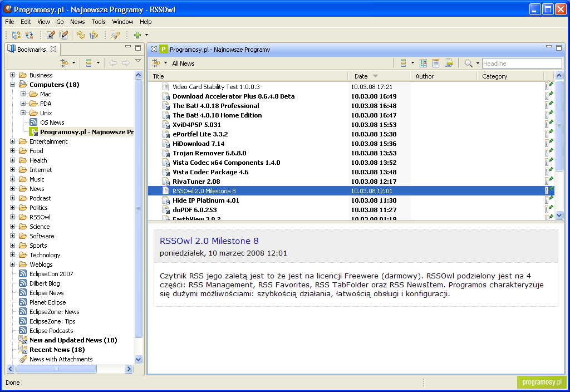Click the Bookmarks filter arrows icon
The height and width of the screenshot is (392, 570).
click(65, 63)
